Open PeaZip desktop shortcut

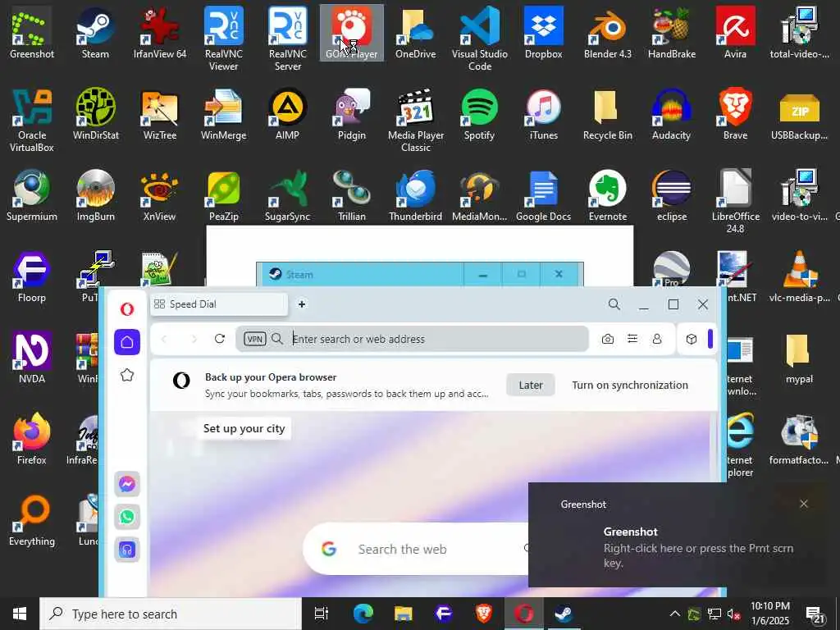coord(223,195)
